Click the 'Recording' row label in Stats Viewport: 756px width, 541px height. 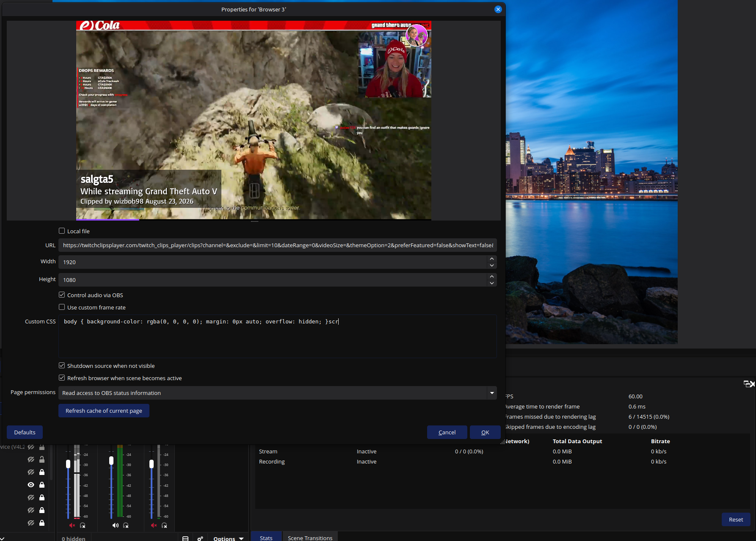272,461
